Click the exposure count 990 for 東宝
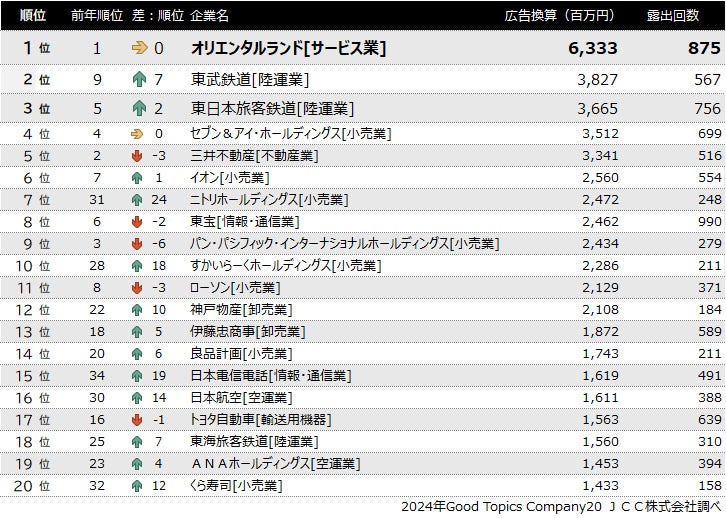This screenshot has width=726, height=518. pyautogui.click(x=709, y=221)
